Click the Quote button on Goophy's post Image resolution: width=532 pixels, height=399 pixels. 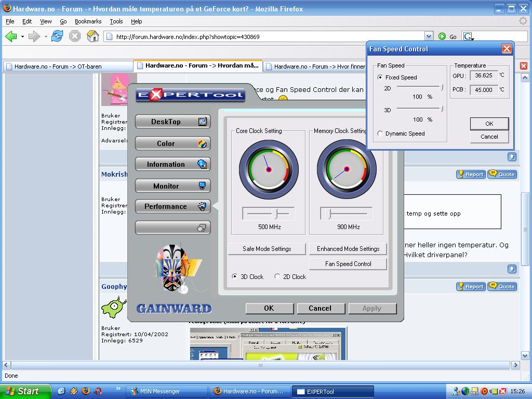click(502, 286)
